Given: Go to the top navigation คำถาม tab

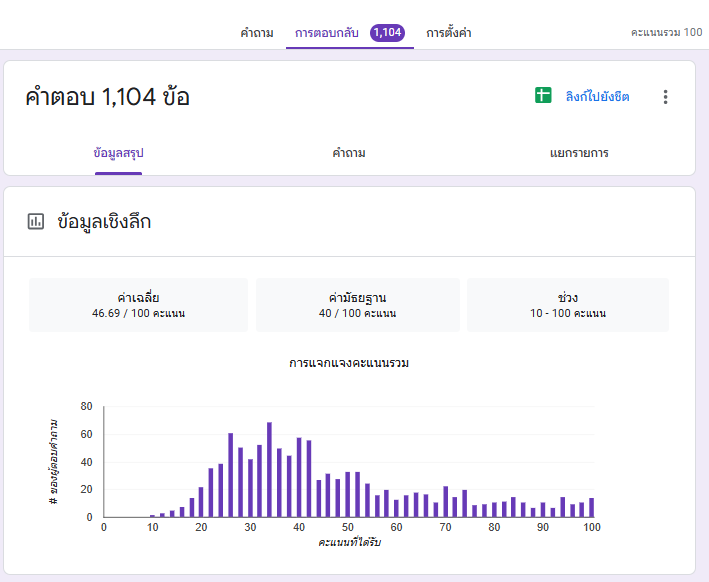Looking at the screenshot, I should click(x=257, y=33).
